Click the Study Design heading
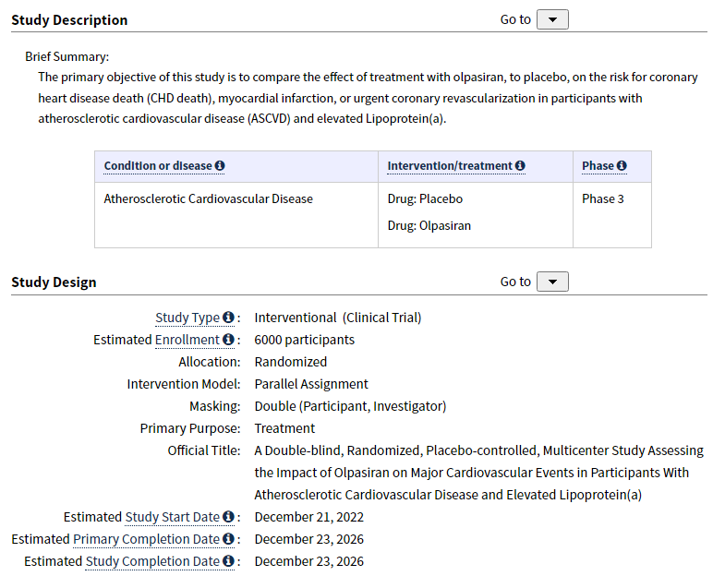Image resolution: width=713 pixels, height=588 pixels. [54, 282]
